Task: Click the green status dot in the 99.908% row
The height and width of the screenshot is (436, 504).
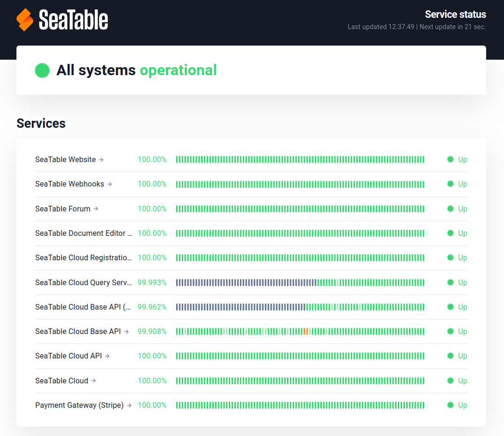Action: click(x=450, y=331)
